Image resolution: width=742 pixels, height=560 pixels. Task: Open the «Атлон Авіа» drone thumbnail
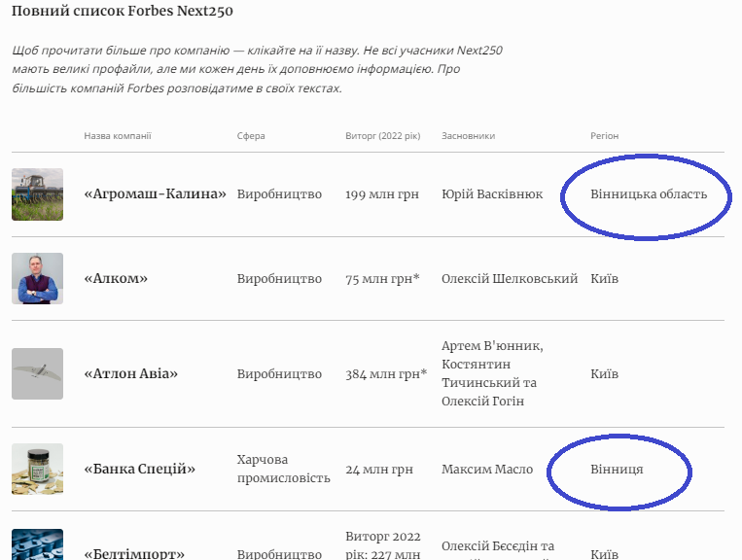(37, 374)
